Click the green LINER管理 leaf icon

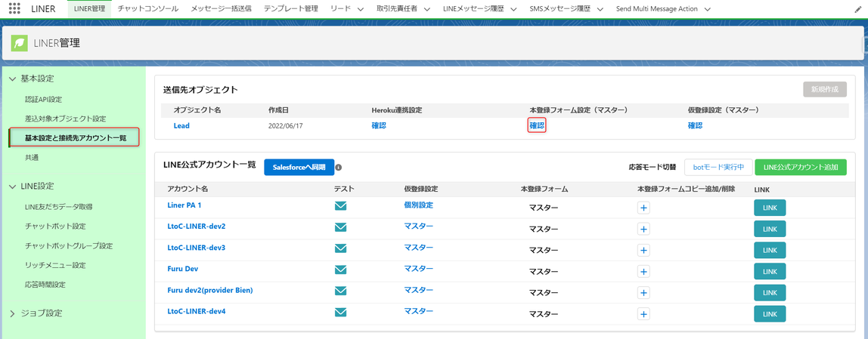tap(20, 42)
